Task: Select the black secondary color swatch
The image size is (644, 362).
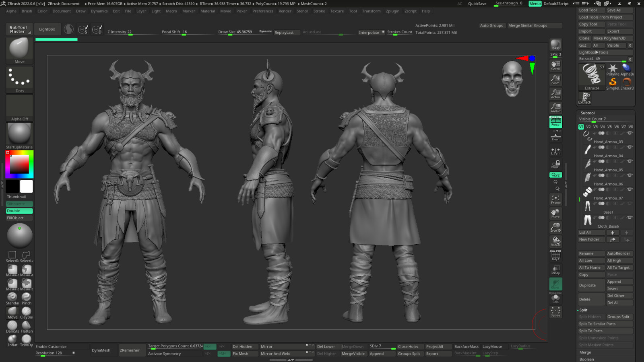Action: click(x=12, y=186)
